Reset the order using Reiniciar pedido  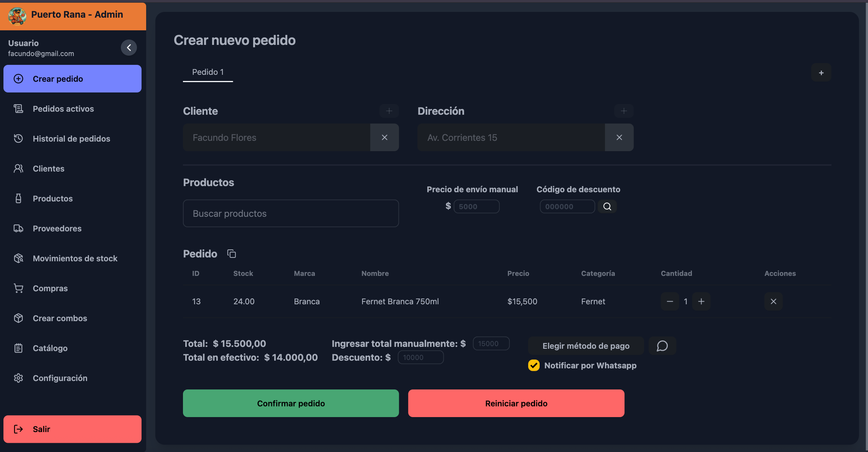516,403
